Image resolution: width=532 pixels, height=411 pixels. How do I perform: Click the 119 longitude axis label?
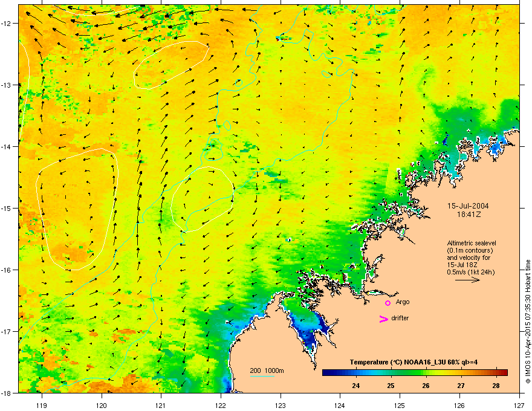point(42,406)
